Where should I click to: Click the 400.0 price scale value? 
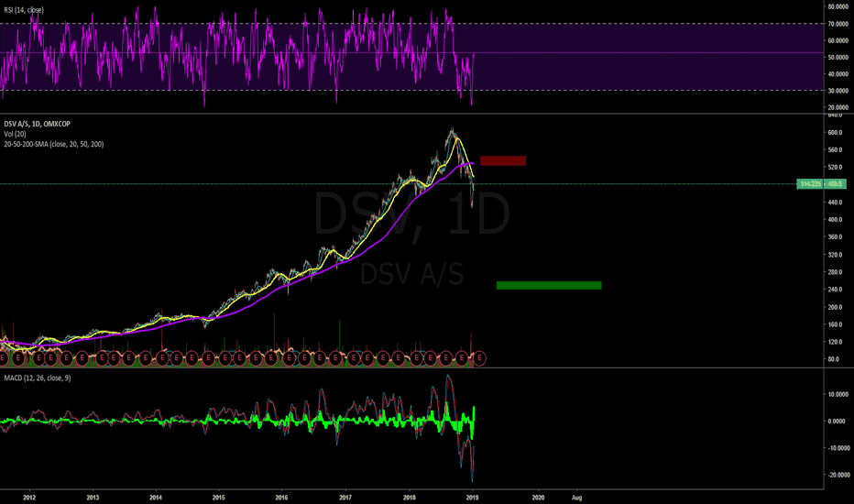click(x=835, y=220)
